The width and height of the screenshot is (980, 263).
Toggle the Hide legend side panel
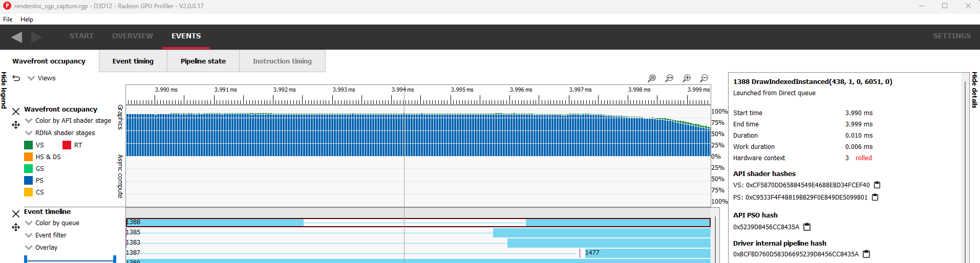(4, 90)
